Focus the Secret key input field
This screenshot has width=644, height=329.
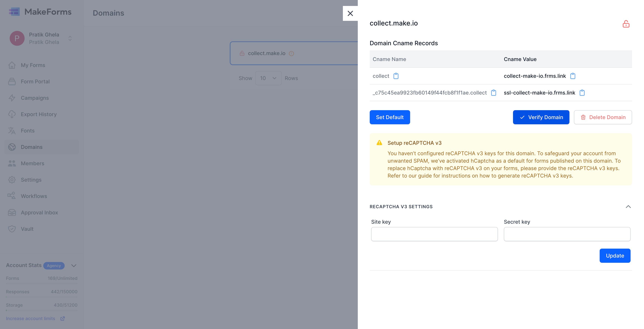(x=567, y=234)
